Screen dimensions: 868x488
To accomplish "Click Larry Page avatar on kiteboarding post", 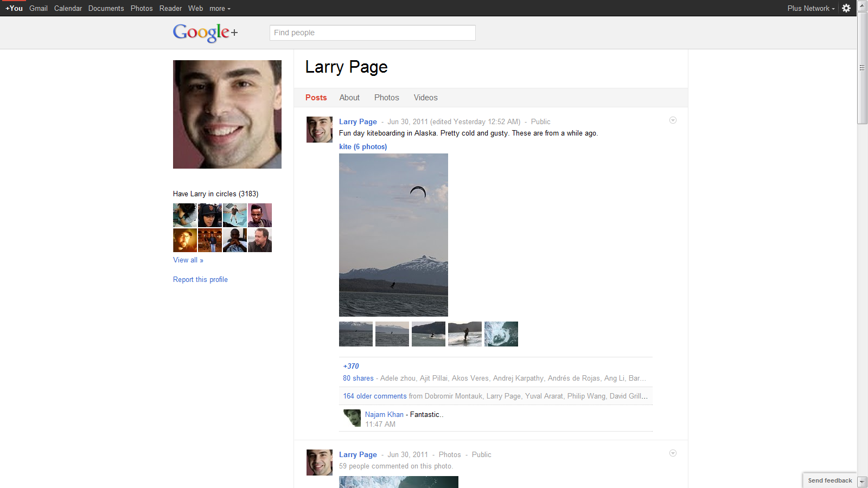I will pos(320,130).
